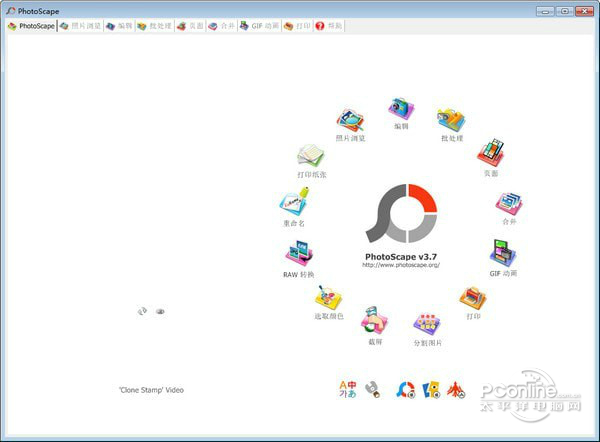This screenshot has width=600, height=442.
Task: Switch to the 合并 tab
Action: click(222, 26)
